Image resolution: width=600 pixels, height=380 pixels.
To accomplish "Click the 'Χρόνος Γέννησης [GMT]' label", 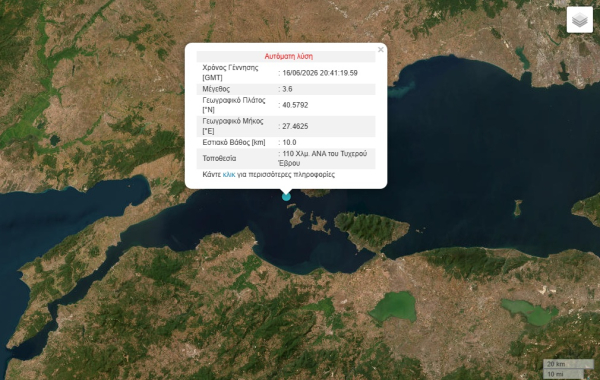I will click(230, 73).
